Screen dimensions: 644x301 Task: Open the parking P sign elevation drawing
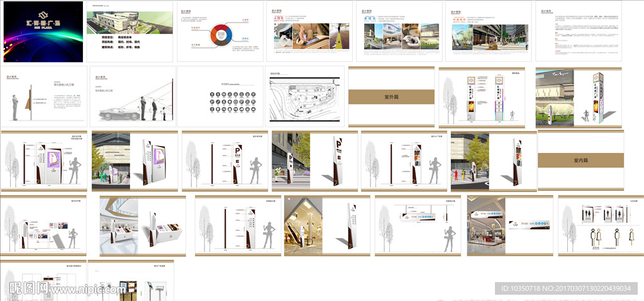[x=225, y=161]
